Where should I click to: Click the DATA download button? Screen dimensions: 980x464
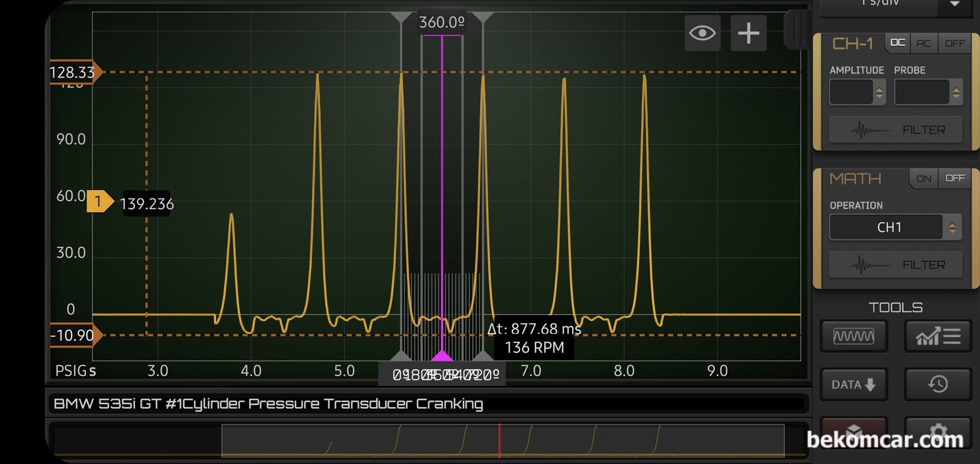pos(853,385)
